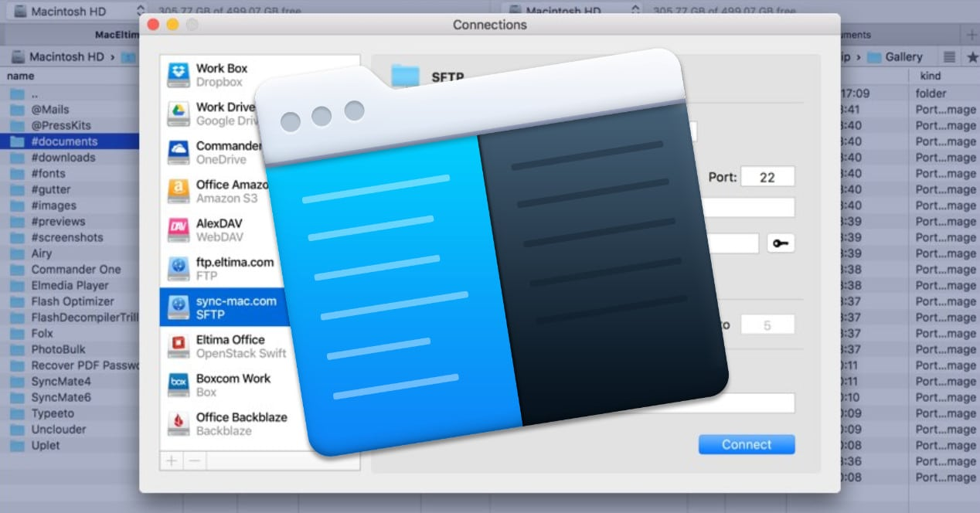Select the parent directory '..' row
The image size is (980, 513).
tap(70, 93)
